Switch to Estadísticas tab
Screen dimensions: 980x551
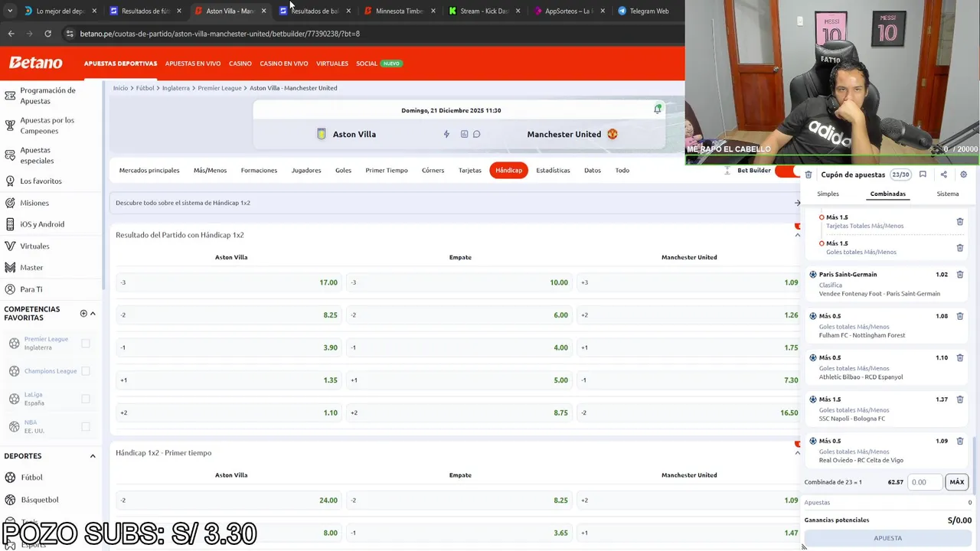(553, 171)
